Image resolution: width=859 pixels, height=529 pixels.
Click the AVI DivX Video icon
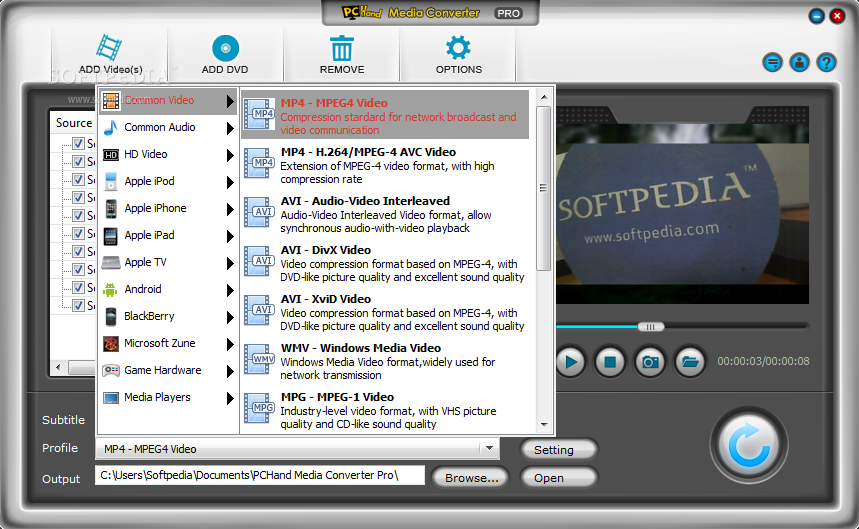pyautogui.click(x=259, y=261)
